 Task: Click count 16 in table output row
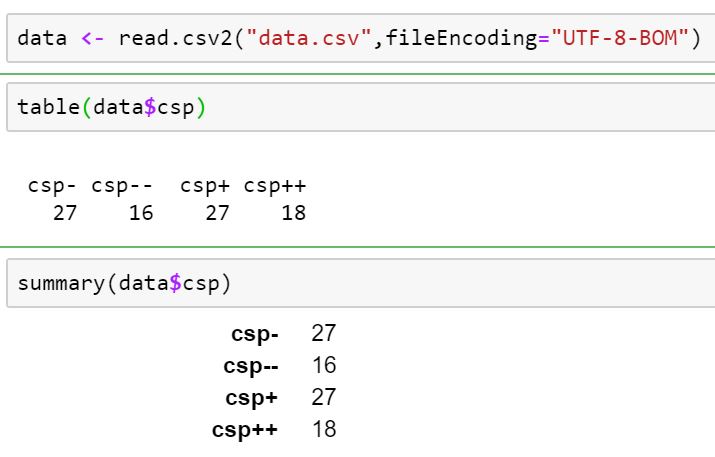[141, 213]
